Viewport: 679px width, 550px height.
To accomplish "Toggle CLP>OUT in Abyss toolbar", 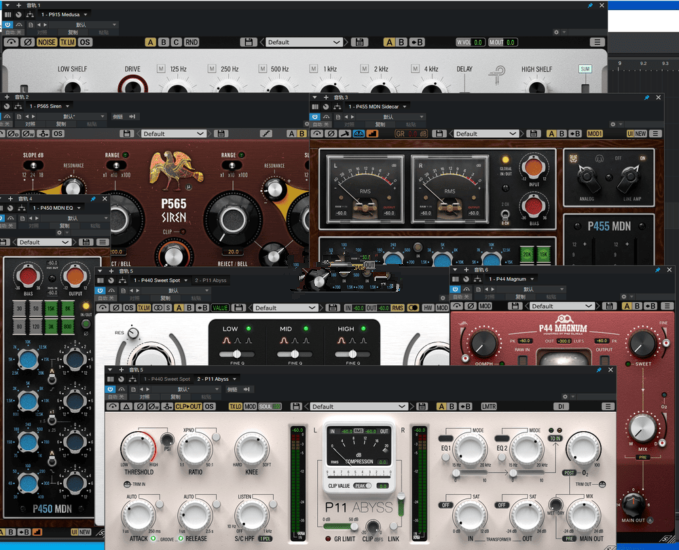I will point(188,407).
